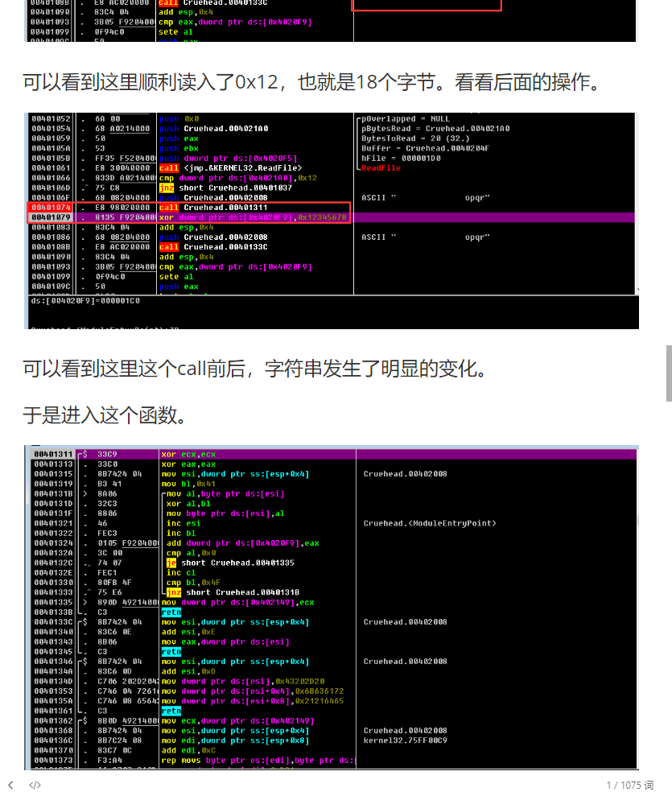Viewport: 672px width, 796px height.
Task: Click the Cruehead.<ModuleEntryPoint> comment text
Action: click(430, 523)
